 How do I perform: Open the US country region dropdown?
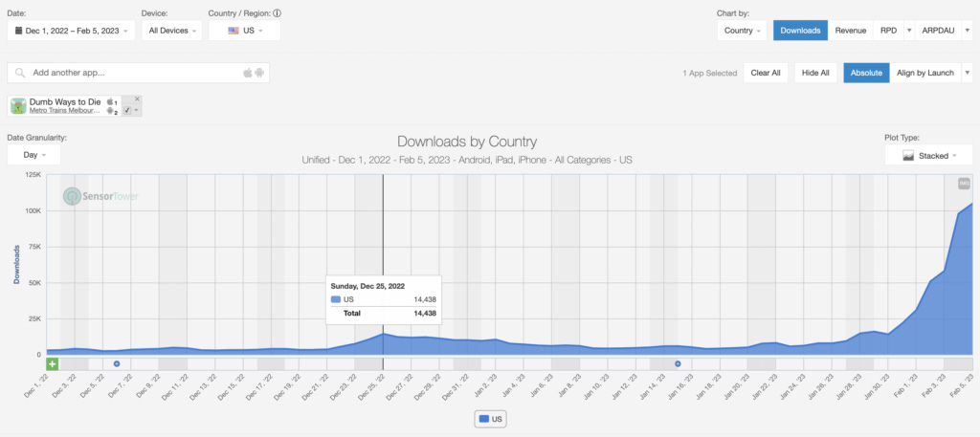coord(244,31)
